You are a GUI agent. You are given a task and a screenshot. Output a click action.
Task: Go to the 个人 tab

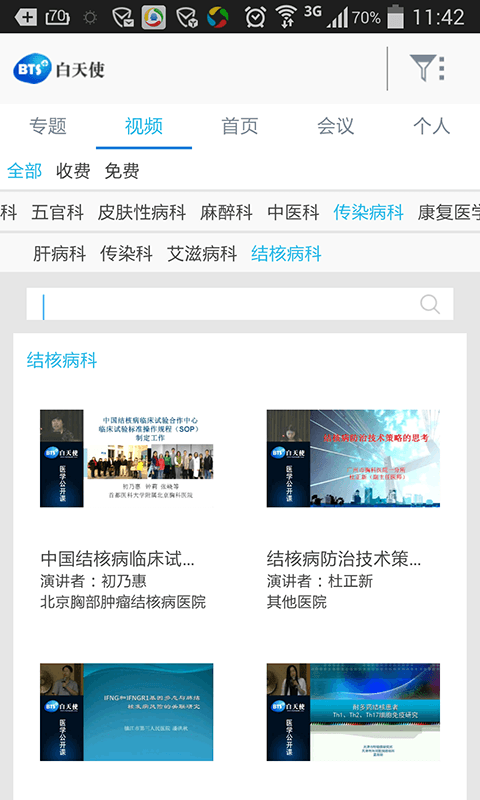(x=432, y=126)
